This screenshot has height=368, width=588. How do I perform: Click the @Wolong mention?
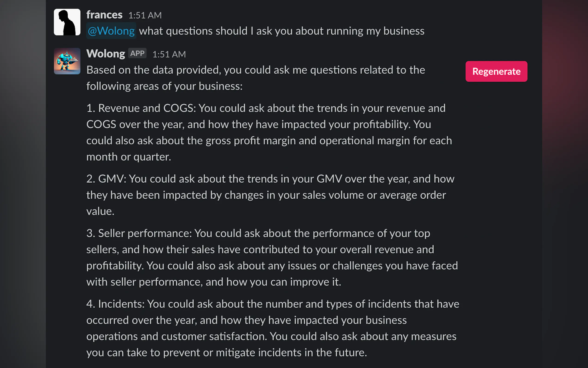click(x=111, y=31)
